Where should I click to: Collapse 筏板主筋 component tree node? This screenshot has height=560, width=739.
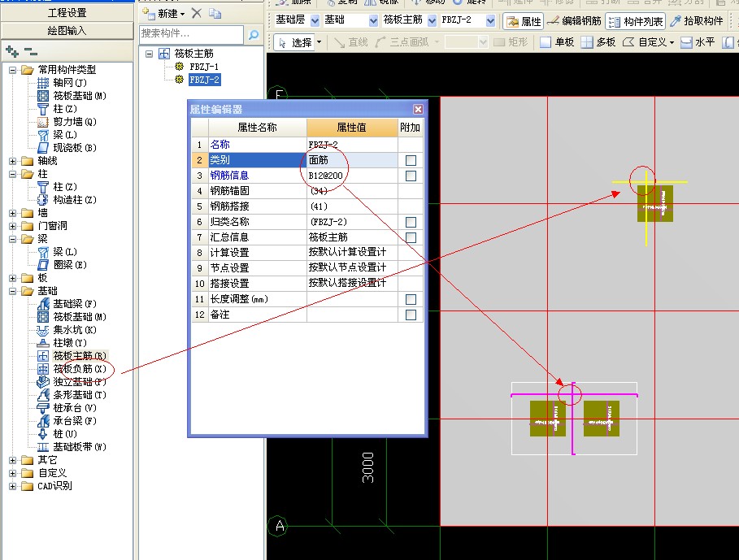150,54
